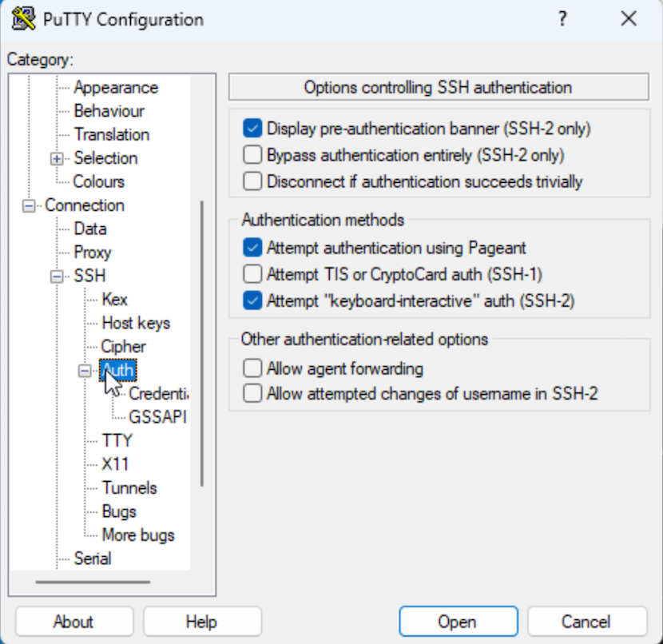
Task: Click the PuTTY icon in the title bar
Action: (x=22, y=18)
